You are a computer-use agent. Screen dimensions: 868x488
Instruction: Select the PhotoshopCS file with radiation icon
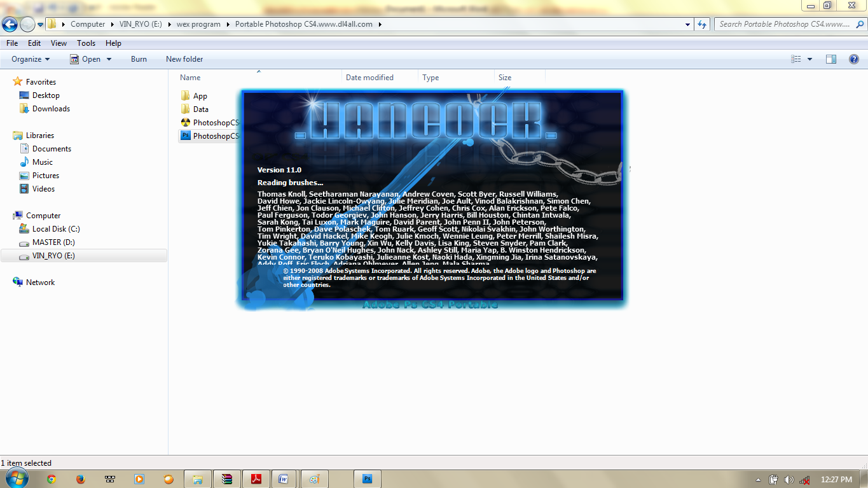[x=210, y=123]
